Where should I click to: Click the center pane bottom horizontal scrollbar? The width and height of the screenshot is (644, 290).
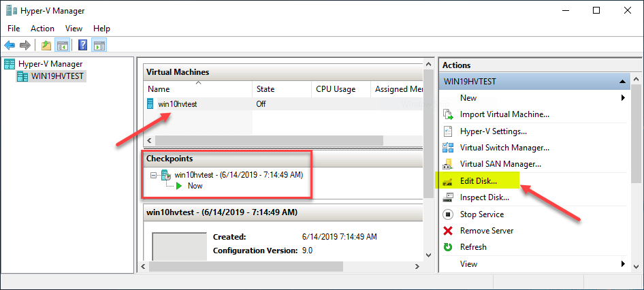coord(246,267)
